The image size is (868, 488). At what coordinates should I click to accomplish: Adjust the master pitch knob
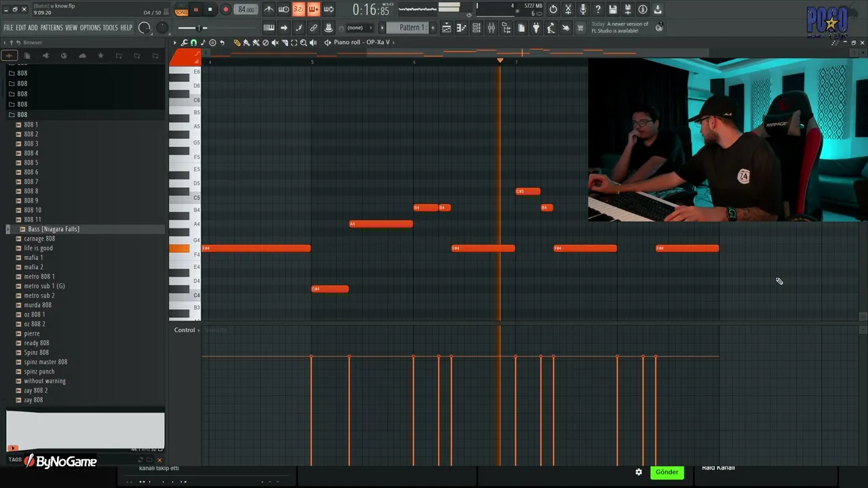tap(162, 28)
